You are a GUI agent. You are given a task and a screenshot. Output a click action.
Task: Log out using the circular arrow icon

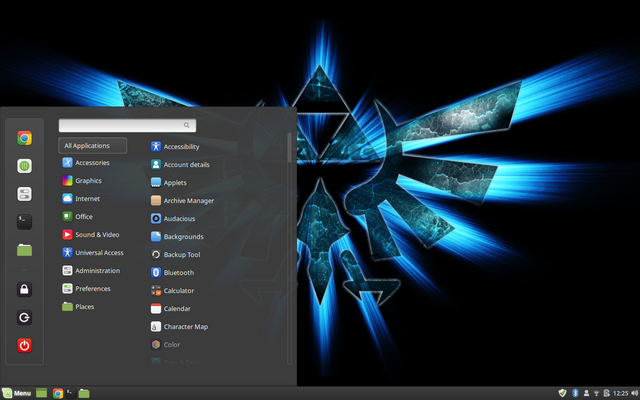pos(24,317)
